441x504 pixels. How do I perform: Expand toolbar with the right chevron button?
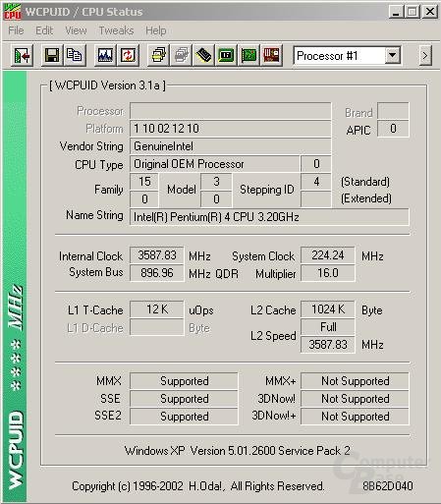(x=425, y=56)
